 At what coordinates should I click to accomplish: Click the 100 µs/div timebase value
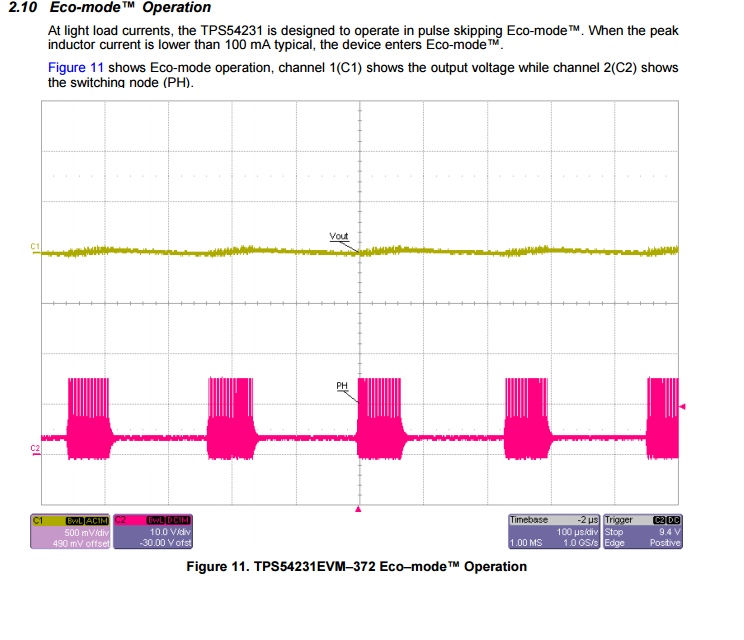(x=577, y=532)
